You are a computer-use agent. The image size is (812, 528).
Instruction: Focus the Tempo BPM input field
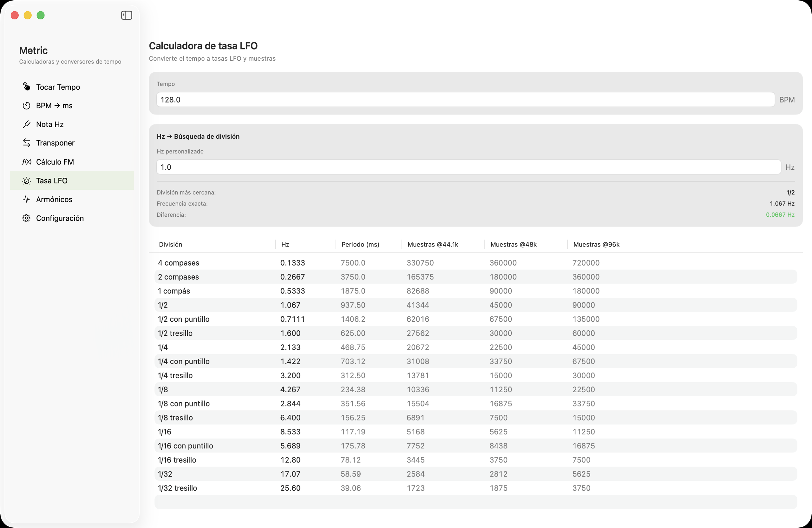tap(465, 100)
